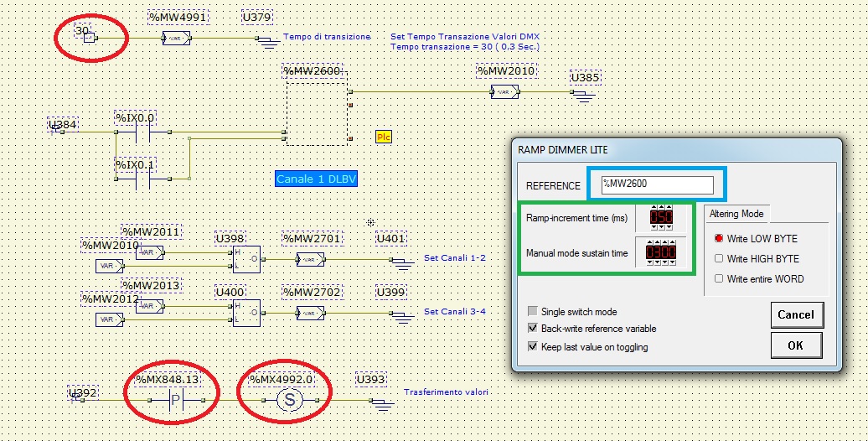The image size is (868, 441).
Task: Select the VAR block feeding U385
Action: (505, 92)
